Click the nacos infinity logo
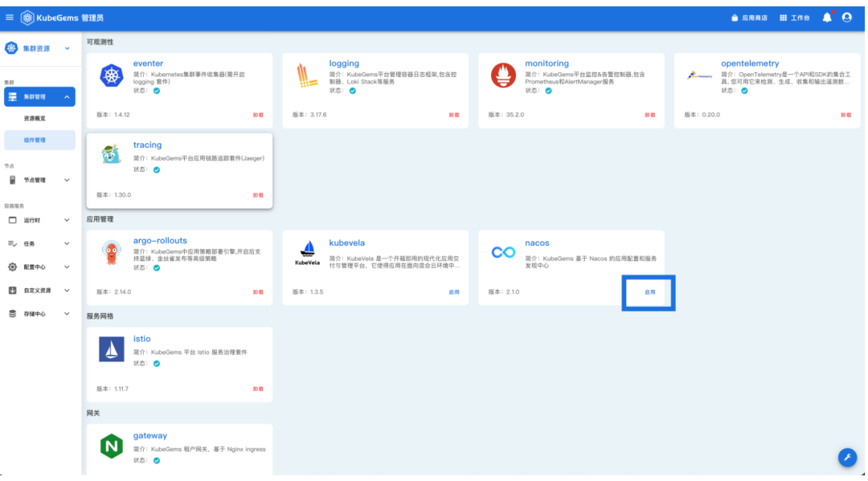This screenshot has height=481, width=868. tap(503, 253)
